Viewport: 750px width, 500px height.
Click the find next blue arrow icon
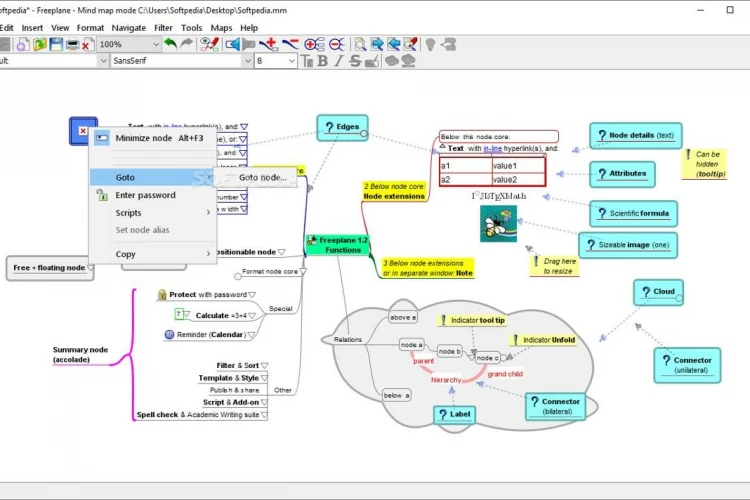[x=377, y=44]
